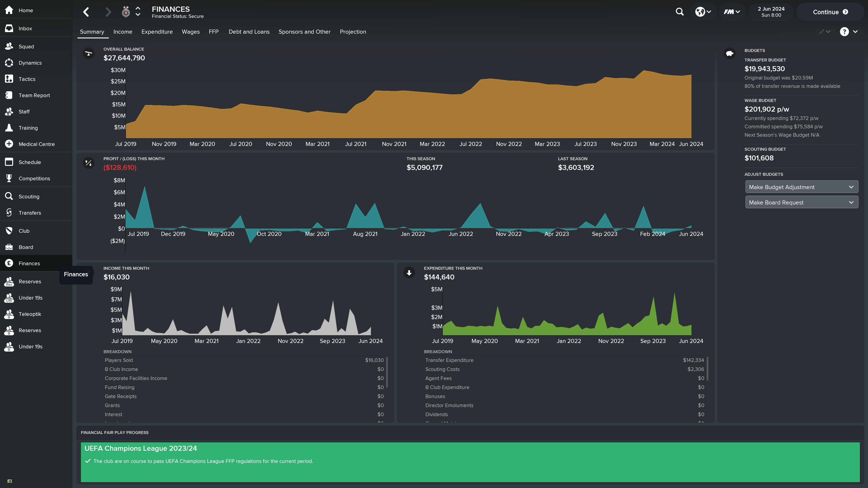Open the Wages tab

tap(190, 32)
